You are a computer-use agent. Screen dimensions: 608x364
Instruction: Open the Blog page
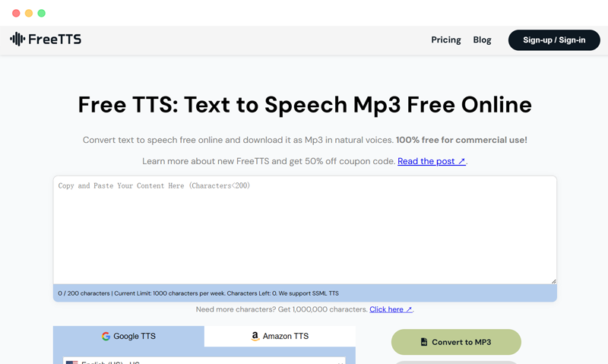[x=482, y=40]
